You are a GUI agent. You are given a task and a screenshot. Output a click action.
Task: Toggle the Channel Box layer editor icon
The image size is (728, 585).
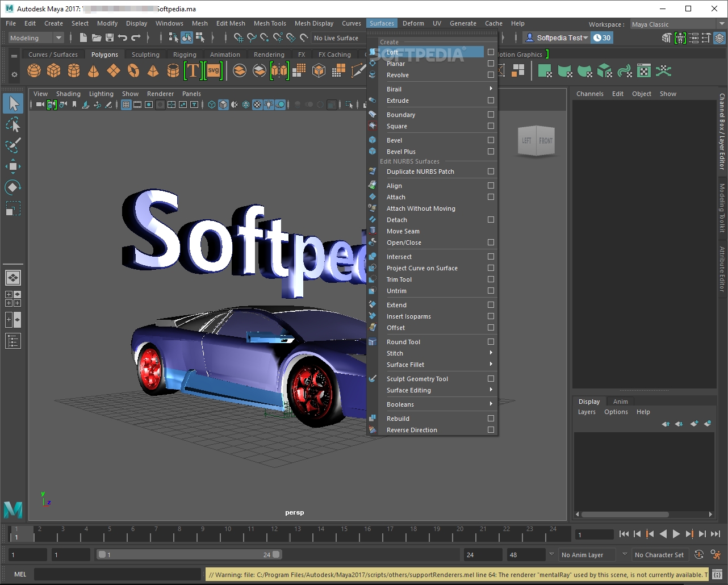[x=719, y=38]
